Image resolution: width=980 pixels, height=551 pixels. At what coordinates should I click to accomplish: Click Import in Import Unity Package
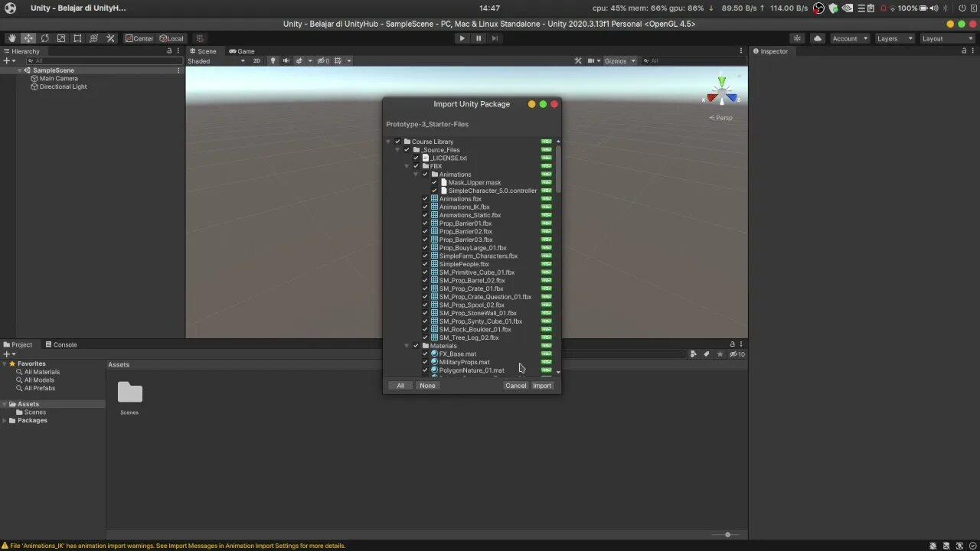(x=542, y=386)
